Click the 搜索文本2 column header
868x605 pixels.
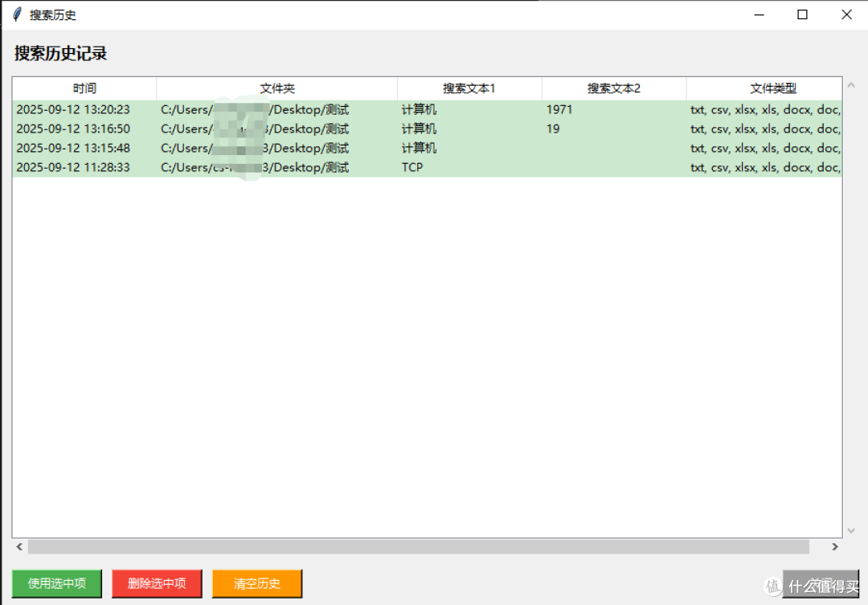pos(614,88)
